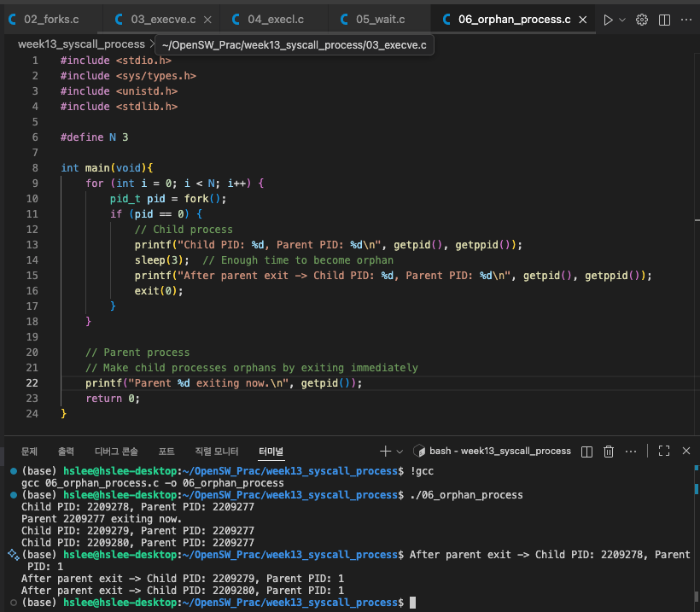This screenshot has width=700, height=612.
Task: Create a new terminal with the plus icon
Action: [x=386, y=451]
